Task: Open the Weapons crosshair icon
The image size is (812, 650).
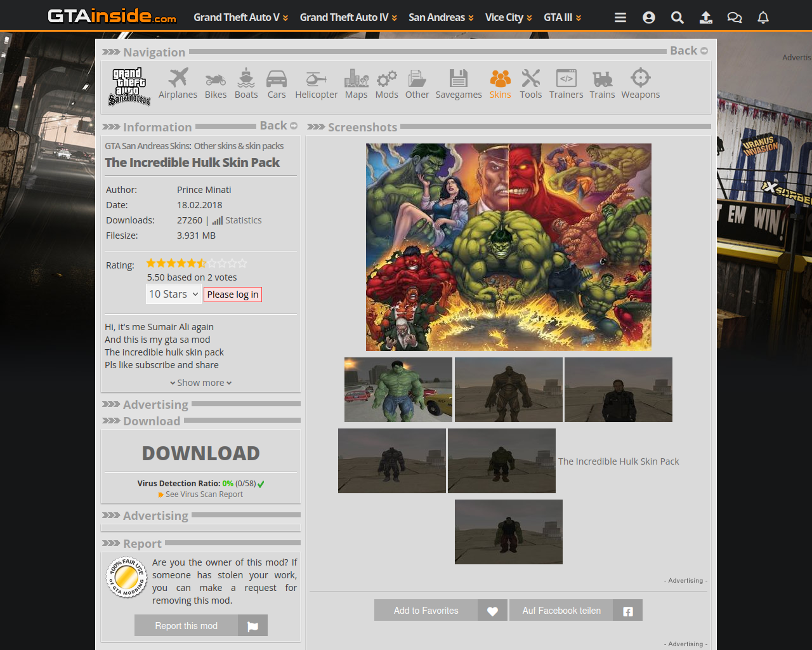Action: coord(641,77)
